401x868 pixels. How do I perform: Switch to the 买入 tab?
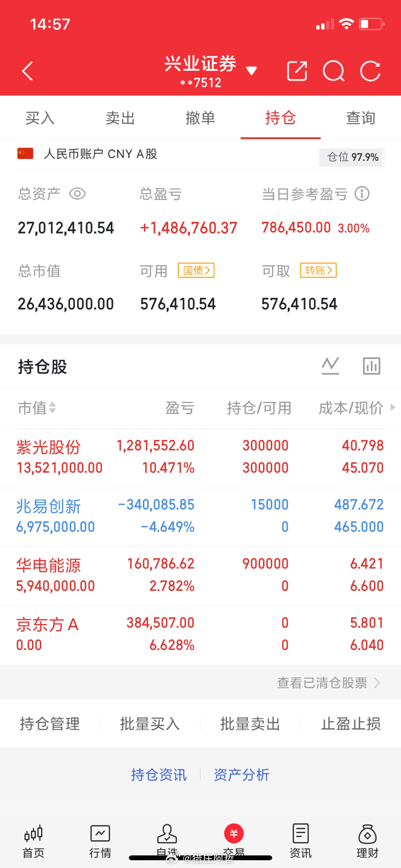click(x=40, y=118)
